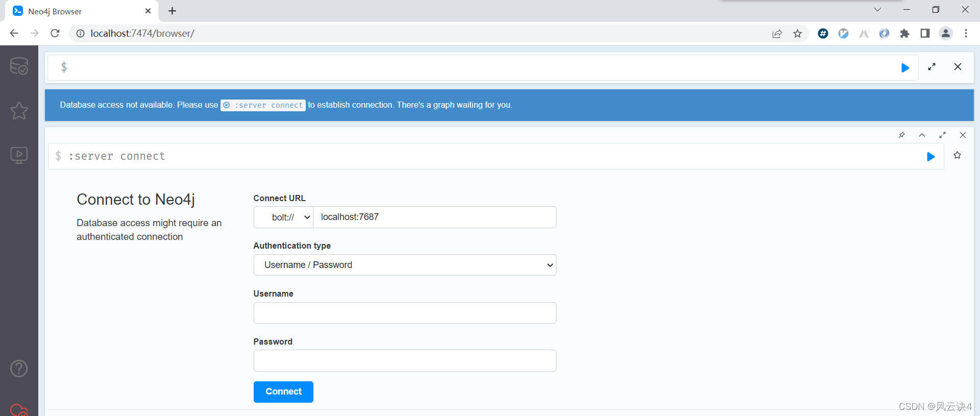Fullscreen the server connect frame
Screen dimensions: 980x416
pyautogui.click(x=942, y=135)
